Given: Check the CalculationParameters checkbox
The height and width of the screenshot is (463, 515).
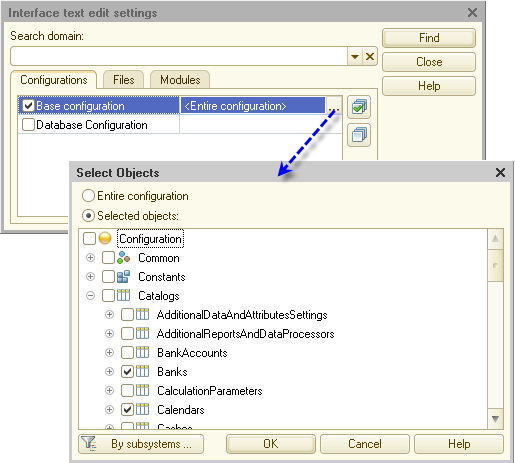Looking at the screenshot, I should click(x=127, y=391).
